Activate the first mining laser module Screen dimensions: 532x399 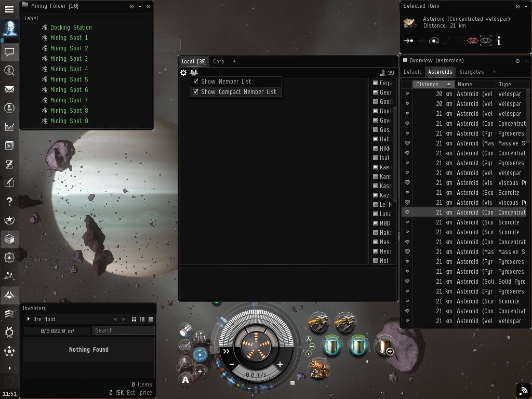pyautogui.click(x=318, y=323)
